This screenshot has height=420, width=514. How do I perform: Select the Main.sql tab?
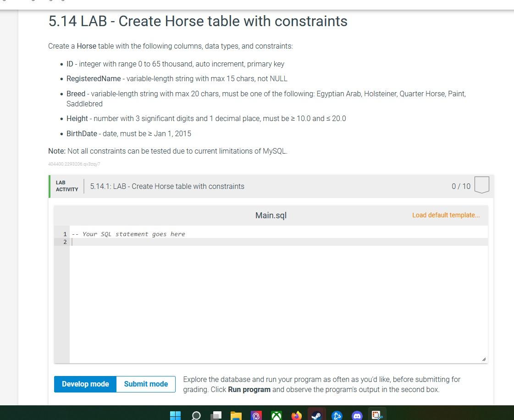coord(271,215)
